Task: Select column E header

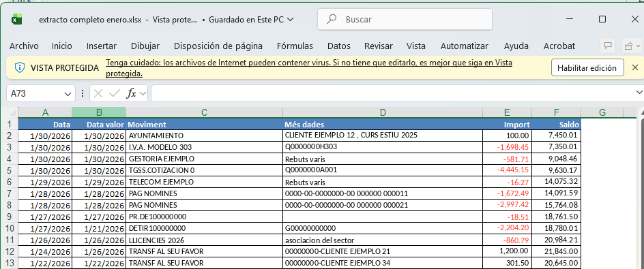Action: coord(508,112)
